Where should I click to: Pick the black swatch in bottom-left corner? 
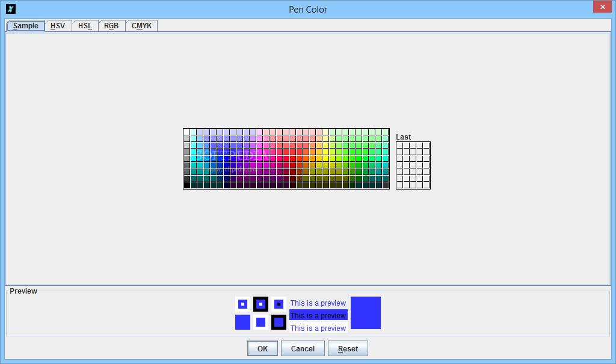tap(187, 185)
